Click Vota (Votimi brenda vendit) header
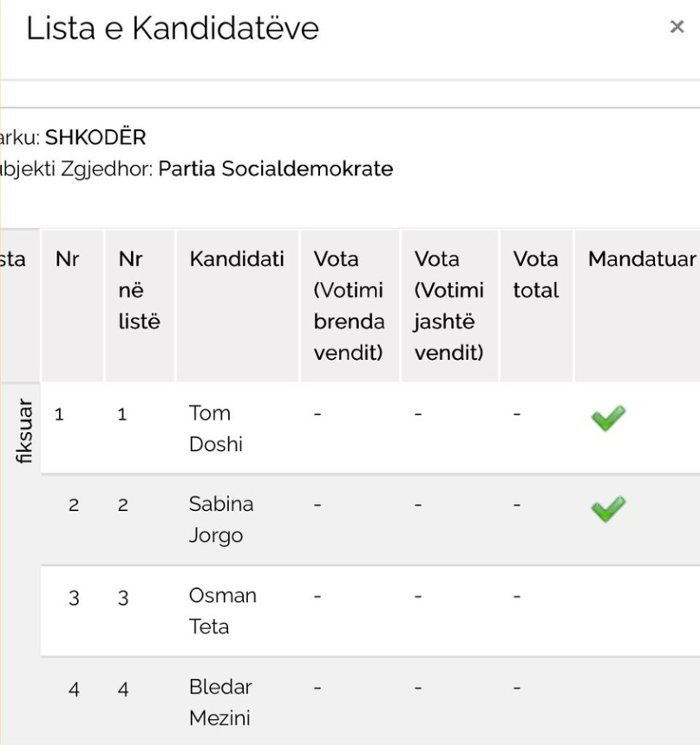Image resolution: width=700 pixels, height=745 pixels. [x=349, y=305]
